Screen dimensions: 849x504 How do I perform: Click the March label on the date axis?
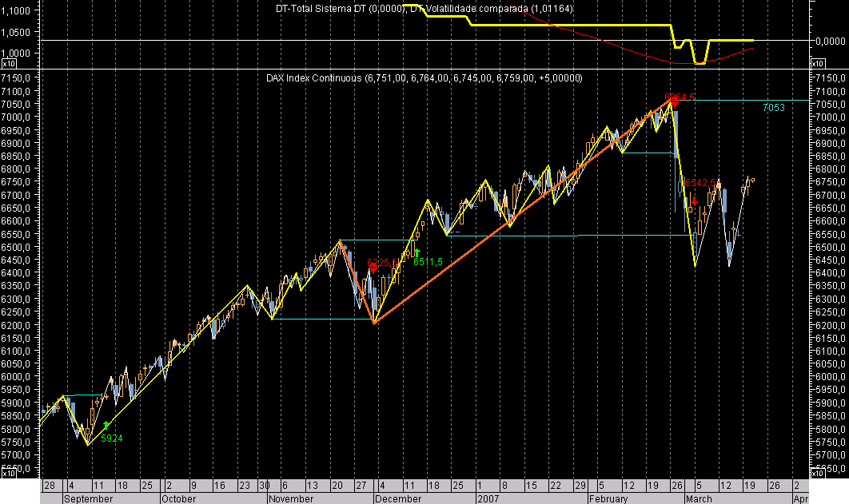[698, 498]
